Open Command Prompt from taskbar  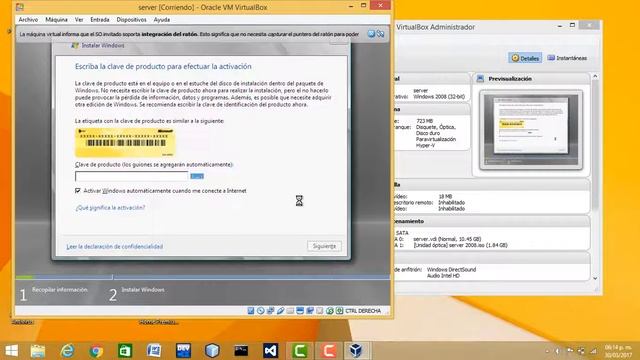(241, 351)
